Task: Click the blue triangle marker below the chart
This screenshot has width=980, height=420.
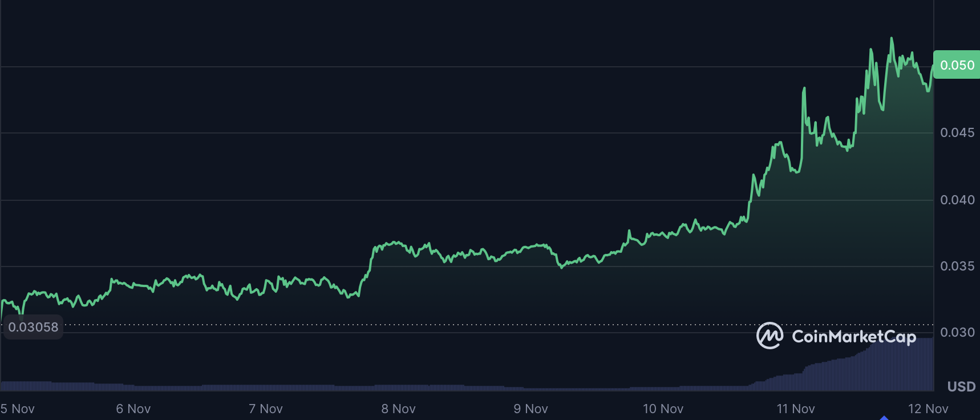Action: [x=884, y=418]
